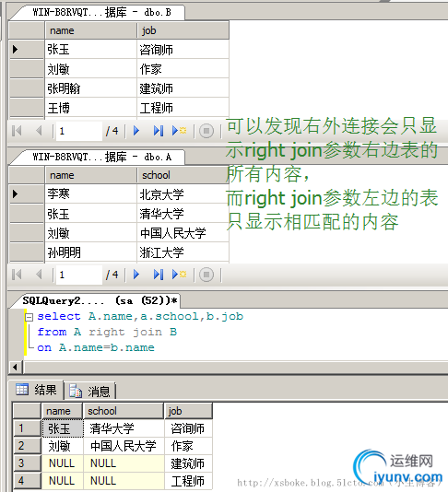Select row header 3 in results grid
This screenshot has height=492, width=448.
(28, 463)
